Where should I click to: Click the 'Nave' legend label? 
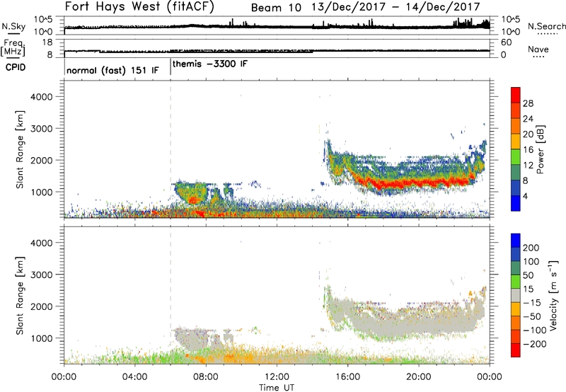click(x=538, y=49)
